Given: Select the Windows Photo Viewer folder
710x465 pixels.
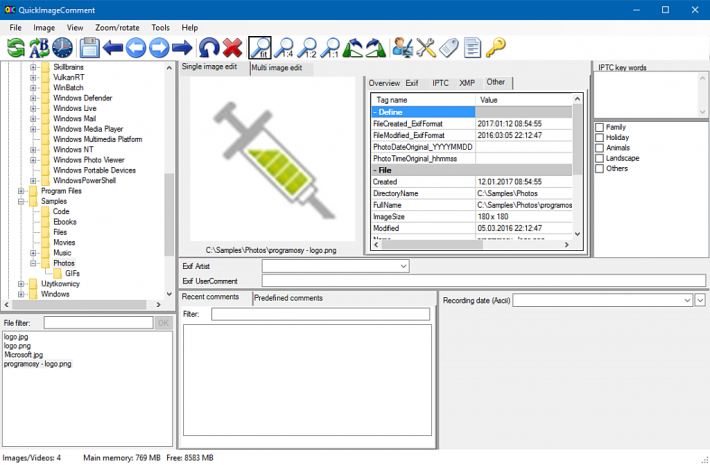Looking at the screenshot, I should click(x=89, y=160).
